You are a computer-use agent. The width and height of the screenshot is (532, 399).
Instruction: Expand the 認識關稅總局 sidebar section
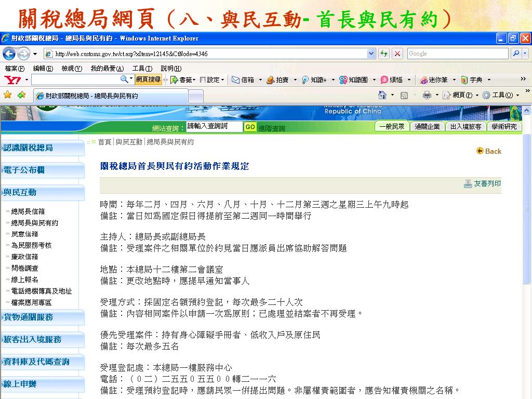(x=43, y=148)
